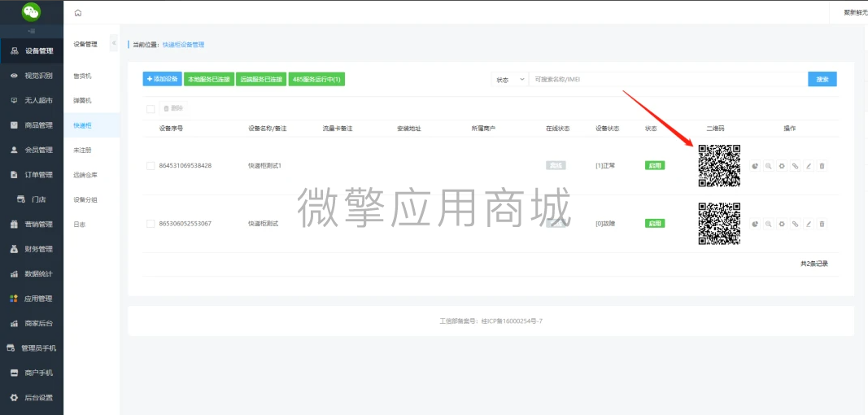Open gear settings in the 865306052553067 row
The width and height of the screenshot is (868, 415).
click(x=782, y=223)
